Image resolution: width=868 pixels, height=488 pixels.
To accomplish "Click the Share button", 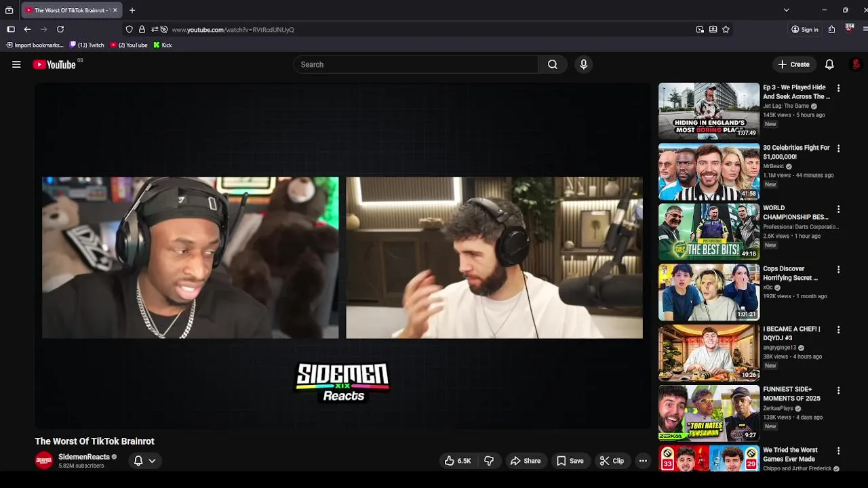I will 526,461.
